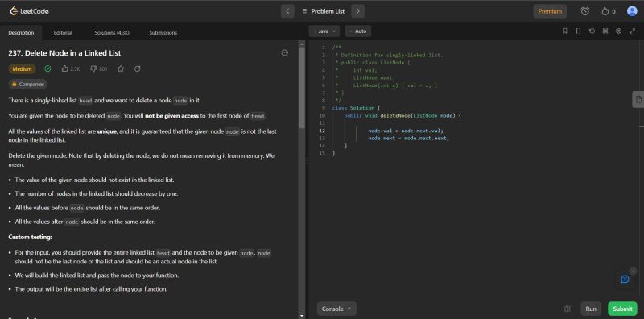Reset code to default icon
644x319 pixels.
tap(592, 31)
